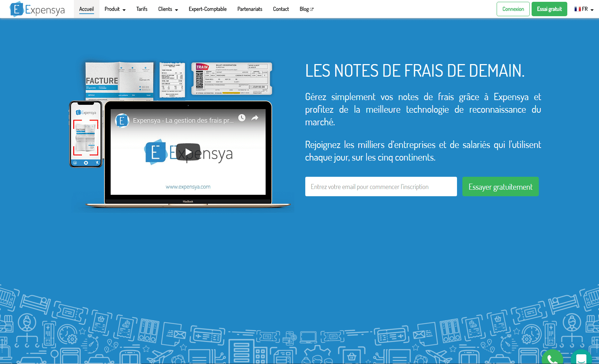Click the phone mockup showing the Expensya app
This screenshot has height=364, width=599.
pyautogui.click(x=86, y=134)
